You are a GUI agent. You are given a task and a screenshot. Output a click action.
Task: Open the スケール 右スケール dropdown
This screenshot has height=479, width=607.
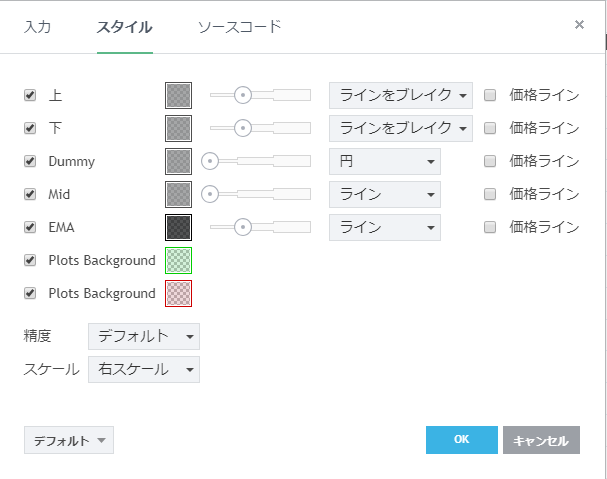click(x=143, y=369)
